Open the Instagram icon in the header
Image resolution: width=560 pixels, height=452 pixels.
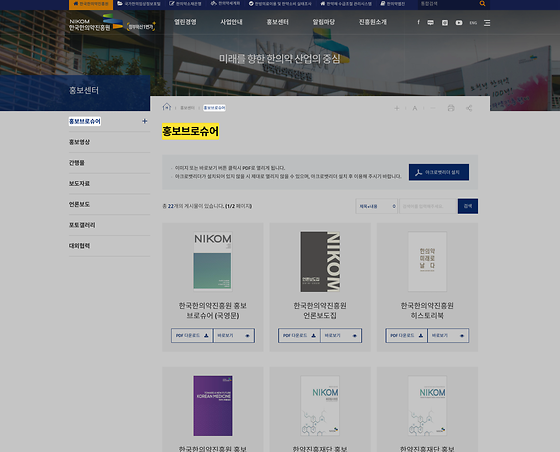pos(445,23)
